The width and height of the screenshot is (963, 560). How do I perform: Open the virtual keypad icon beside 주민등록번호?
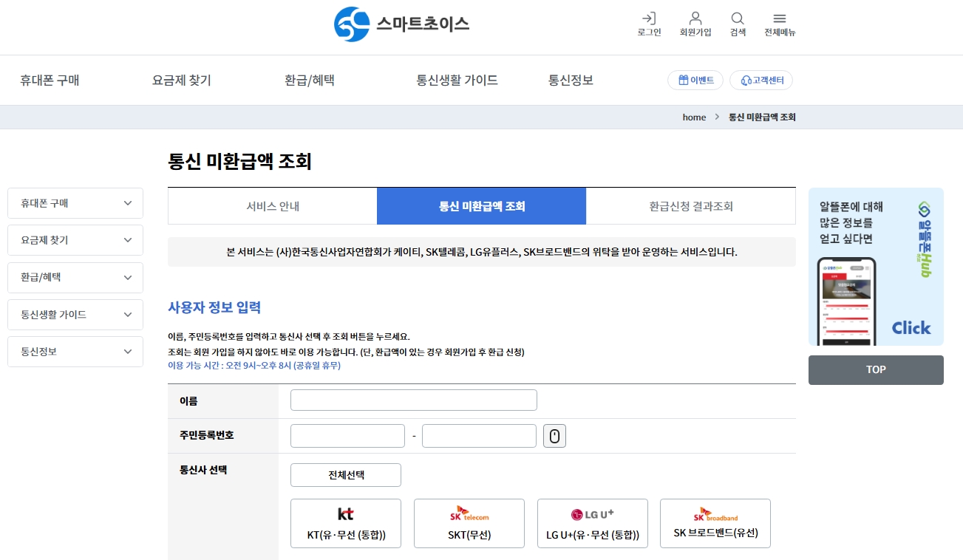point(554,435)
